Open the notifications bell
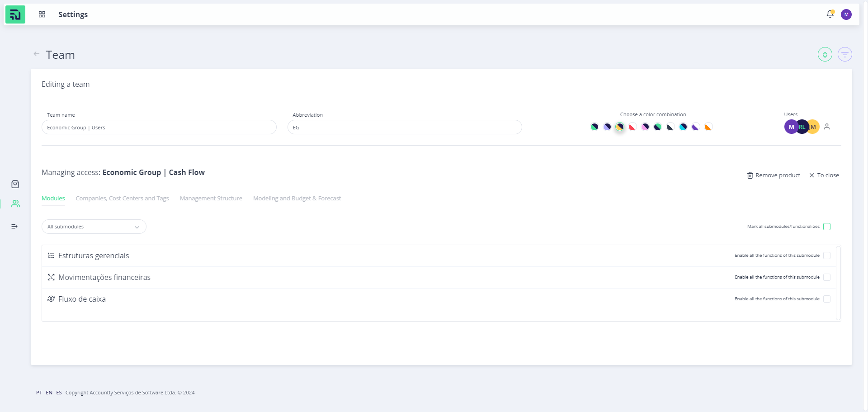Screen dimensions: 868x412 pos(830,14)
